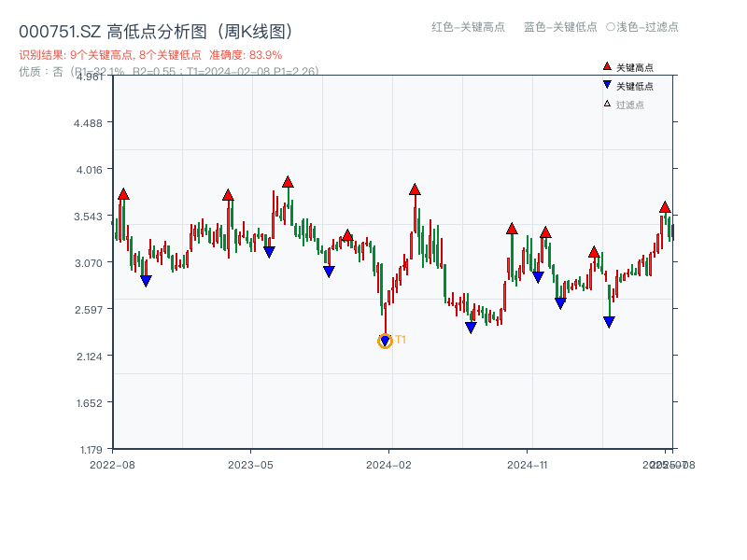Click the 2022-08 x-axis date label
Image resolution: width=747 pixels, height=560 pixels.
click(112, 465)
